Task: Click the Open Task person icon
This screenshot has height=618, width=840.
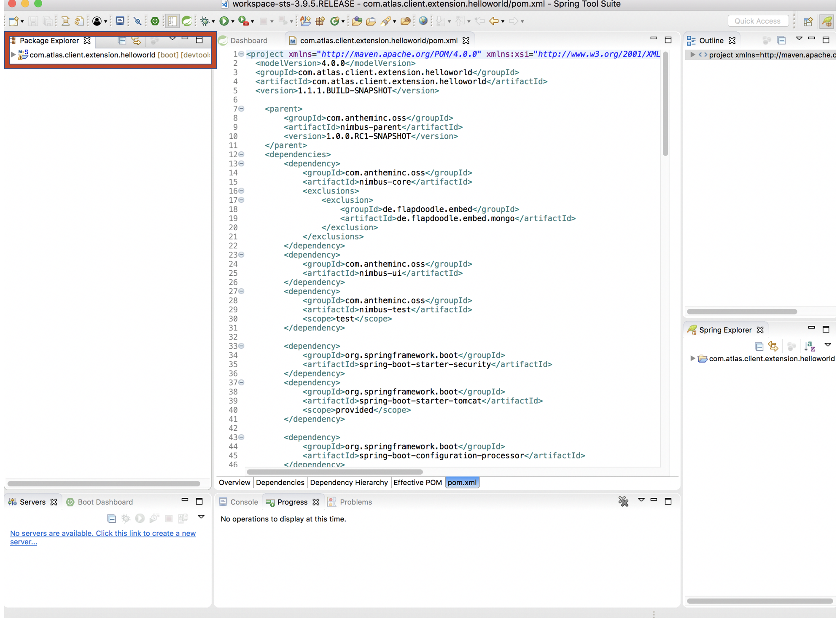Action: pos(97,21)
